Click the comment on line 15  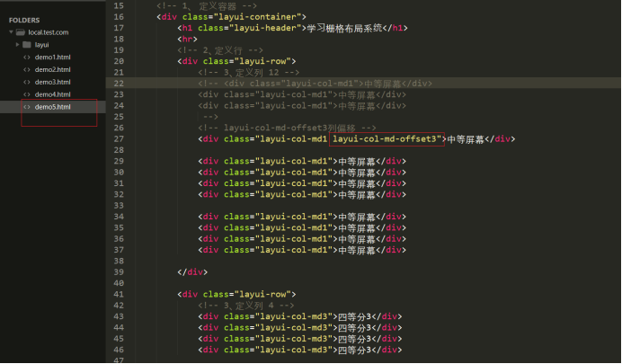click(x=206, y=6)
